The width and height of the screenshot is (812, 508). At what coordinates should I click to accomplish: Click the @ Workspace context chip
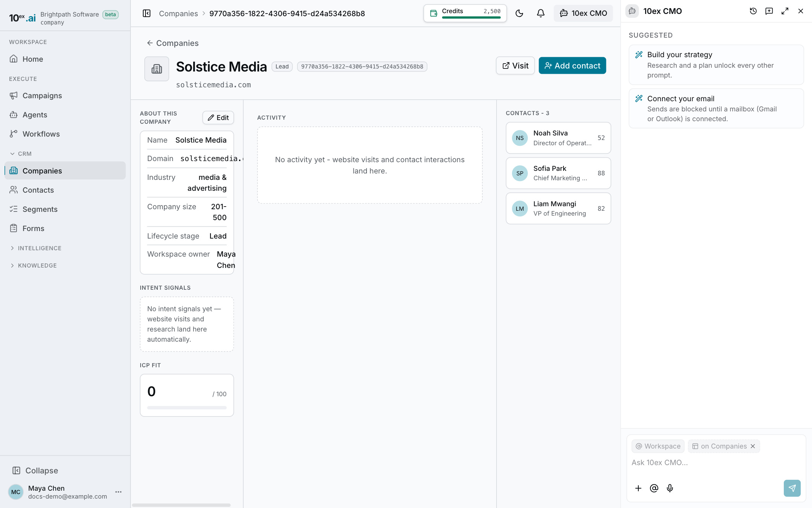coord(658,446)
